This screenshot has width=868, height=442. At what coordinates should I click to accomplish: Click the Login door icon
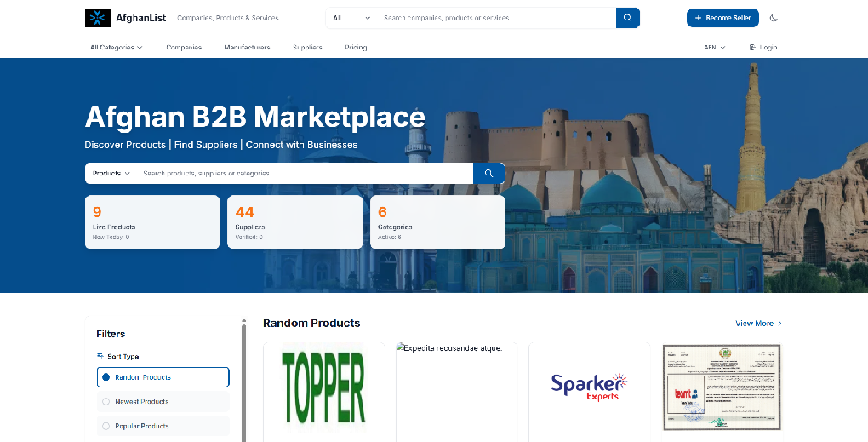tap(752, 48)
